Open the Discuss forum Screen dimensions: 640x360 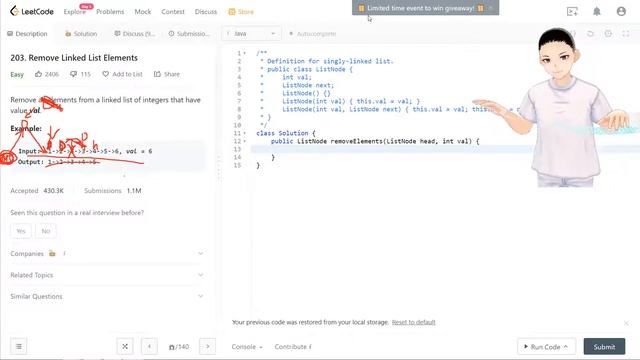coord(206,12)
